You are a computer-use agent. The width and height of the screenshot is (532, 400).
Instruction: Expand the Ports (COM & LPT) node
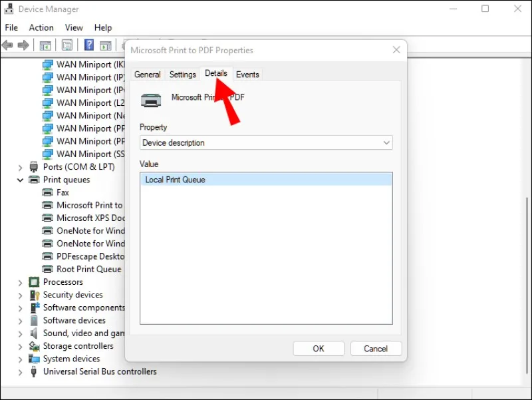click(x=20, y=168)
